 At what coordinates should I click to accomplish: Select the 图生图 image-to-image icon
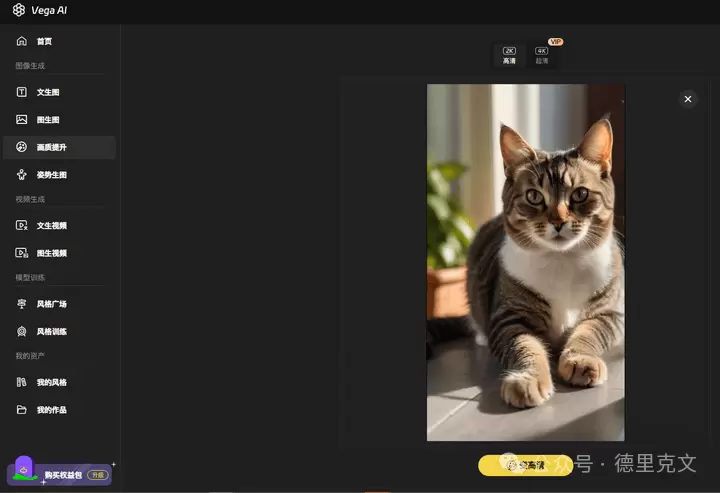tap(22, 120)
